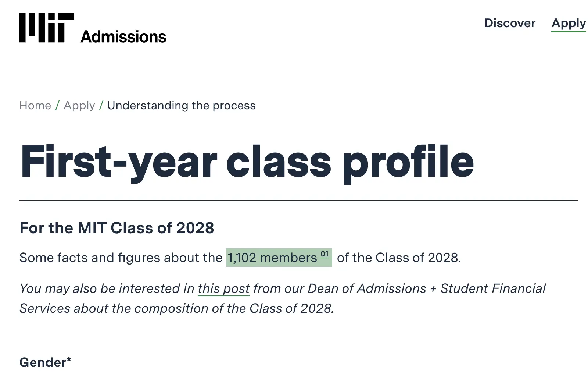Click the Apply breadcrumb link

[x=79, y=106]
